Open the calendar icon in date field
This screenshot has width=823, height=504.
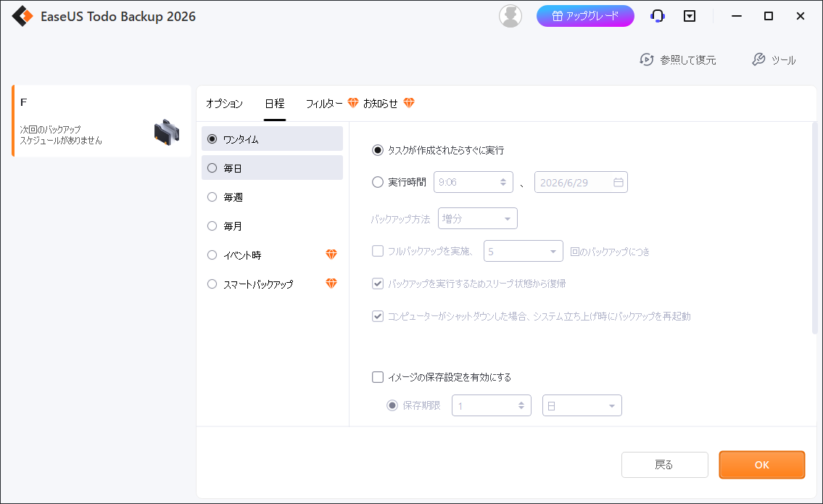[x=619, y=182]
